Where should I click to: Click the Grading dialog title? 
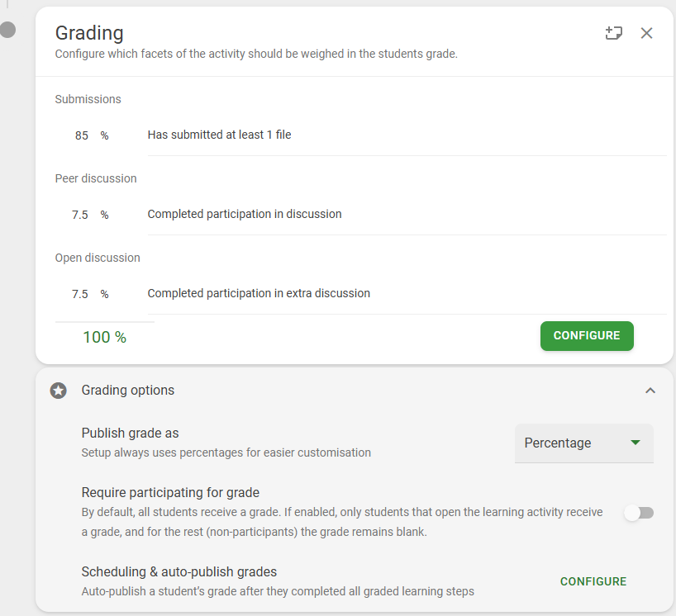(x=89, y=33)
